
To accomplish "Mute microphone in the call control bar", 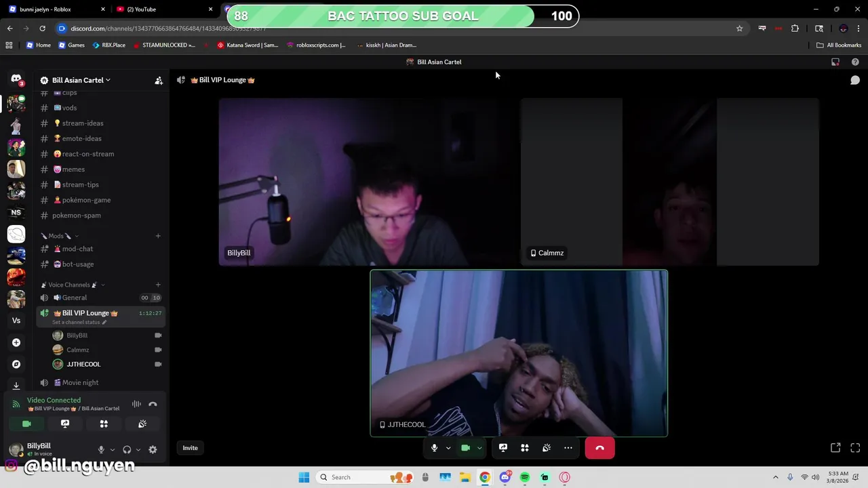I will coord(435,448).
